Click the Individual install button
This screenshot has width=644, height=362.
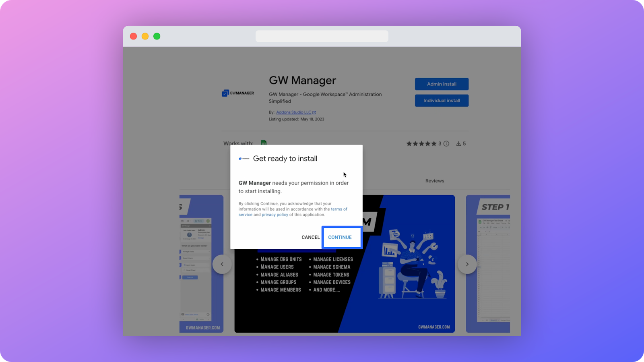pos(442,101)
